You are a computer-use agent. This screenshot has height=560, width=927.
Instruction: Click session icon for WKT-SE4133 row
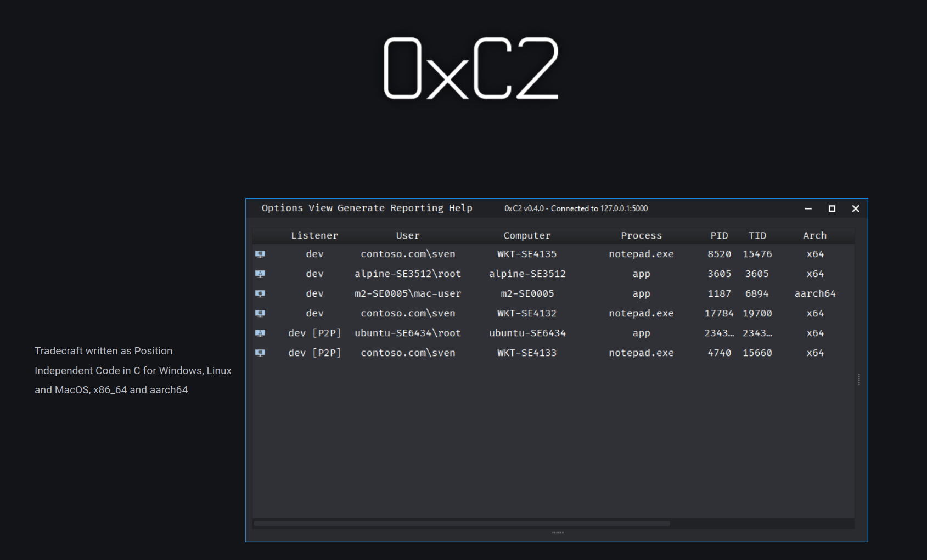(x=260, y=353)
